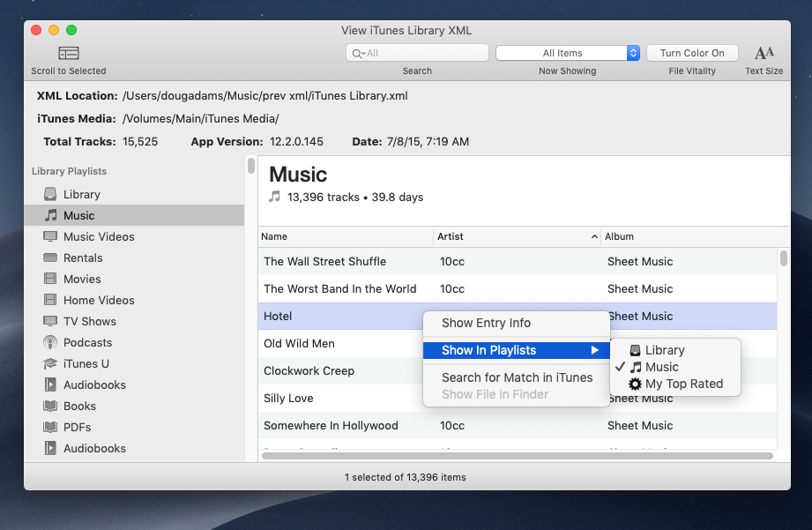812x530 pixels.
Task: Click the magnifier icon in Search field
Action: point(357,54)
